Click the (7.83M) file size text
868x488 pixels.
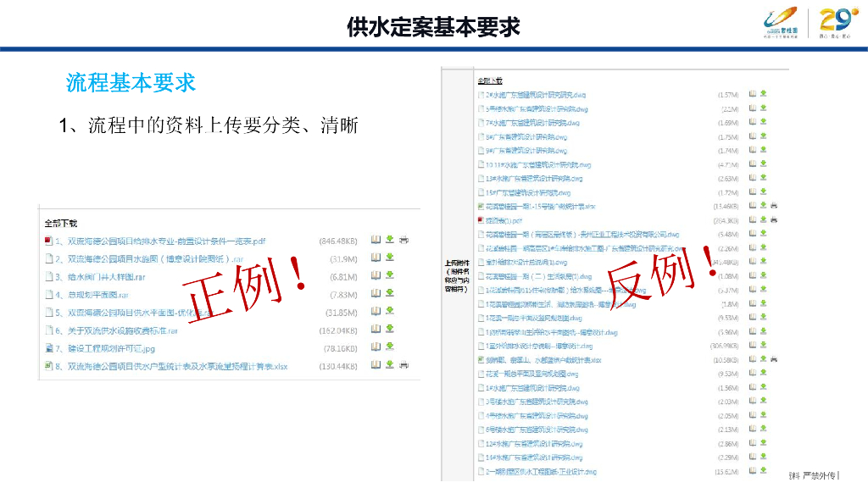(x=343, y=295)
